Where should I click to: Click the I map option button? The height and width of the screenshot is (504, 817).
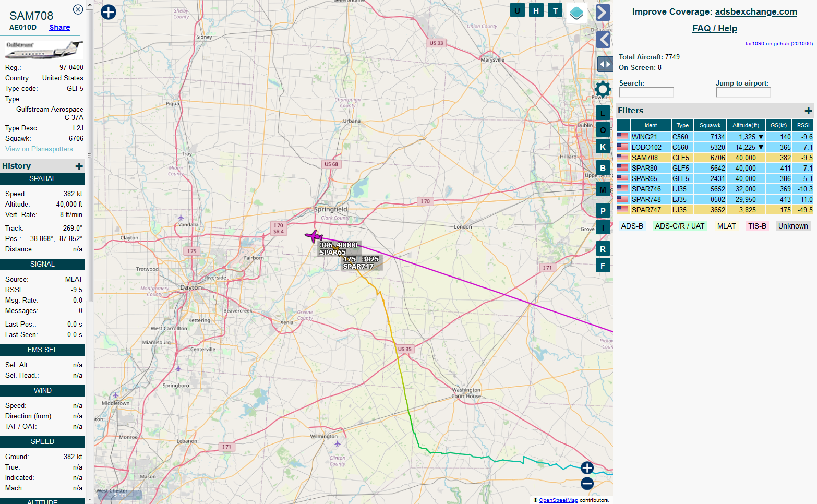tap(603, 227)
